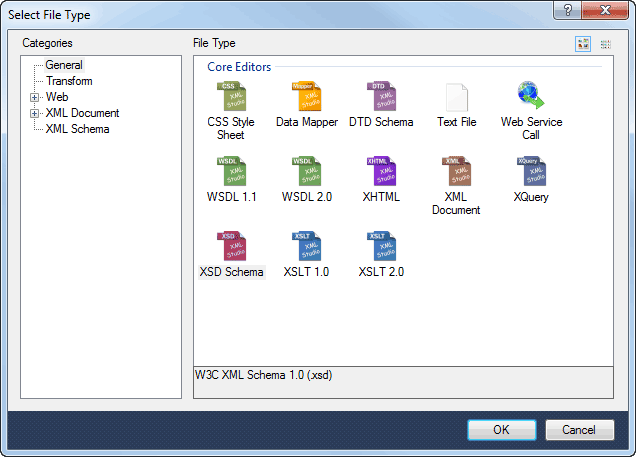Select the WSDL 1.1 file icon
The width and height of the screenshot is (636, 457).
click(231, 171)
